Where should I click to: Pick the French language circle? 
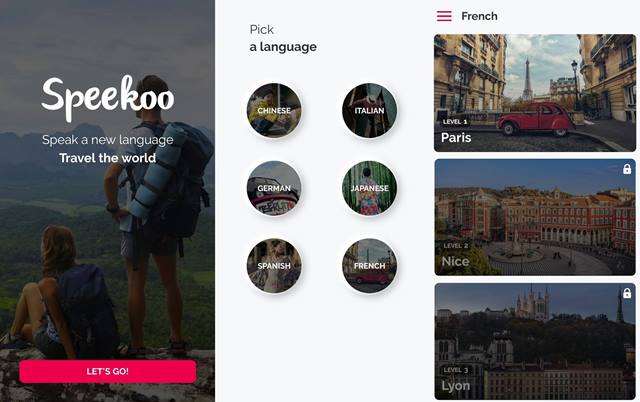click(369, 266)
